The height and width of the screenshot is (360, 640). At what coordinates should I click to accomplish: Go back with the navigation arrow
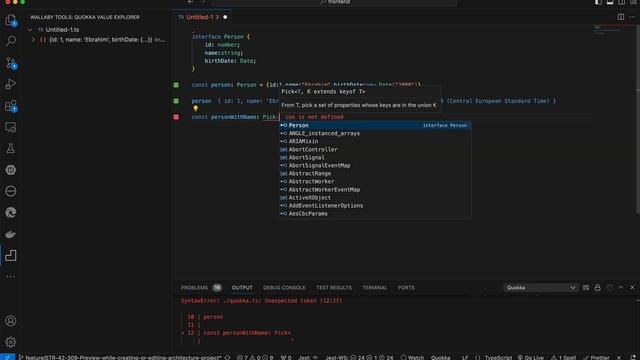pos(191,2)
